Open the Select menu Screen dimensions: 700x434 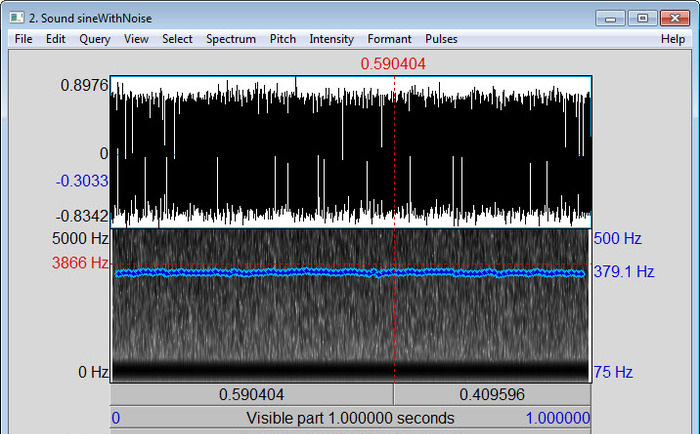coord(177,39)
